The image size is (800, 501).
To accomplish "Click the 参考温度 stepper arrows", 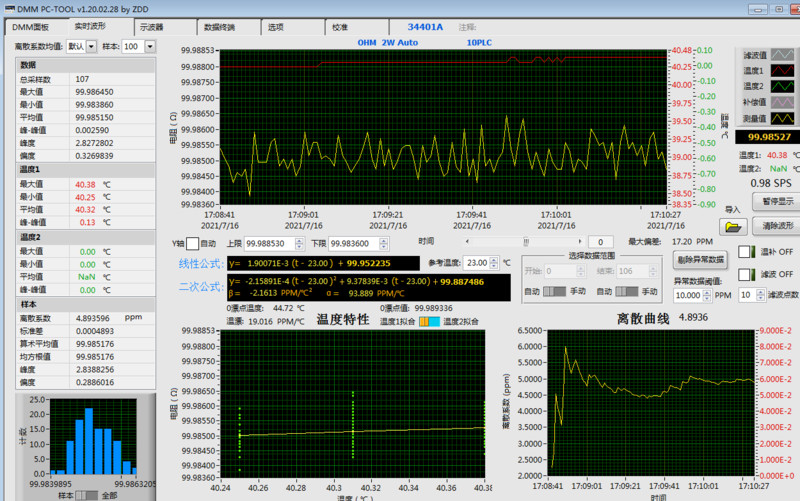I will point(495,263).
